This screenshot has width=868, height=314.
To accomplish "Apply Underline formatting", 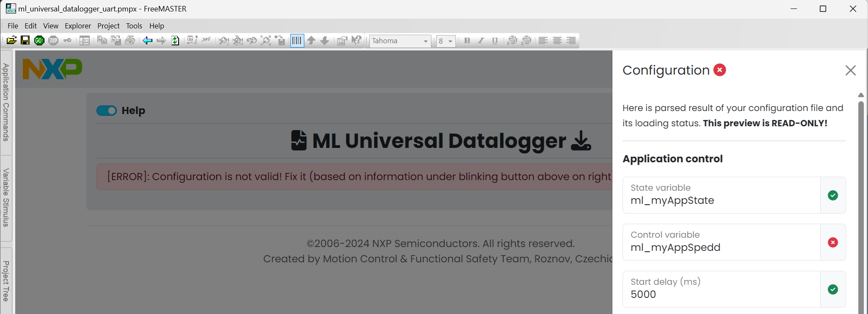I will pyautogui.click(x=495, y=41).
